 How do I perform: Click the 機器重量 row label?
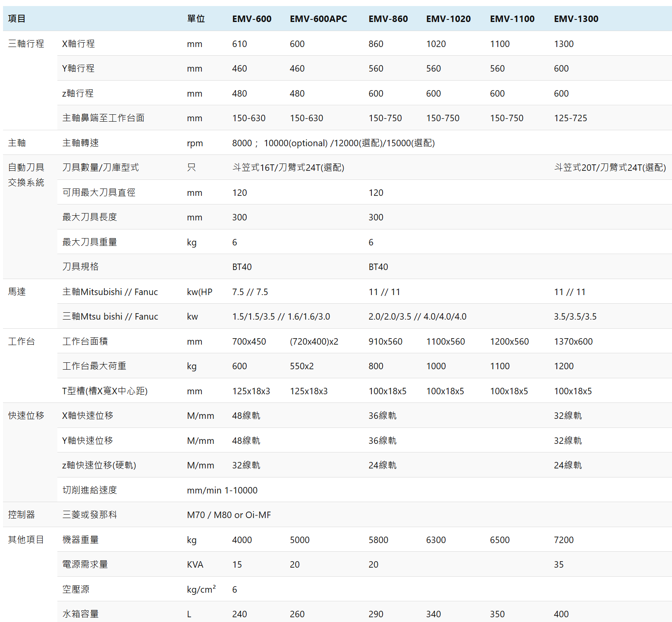tap(81, 540)
